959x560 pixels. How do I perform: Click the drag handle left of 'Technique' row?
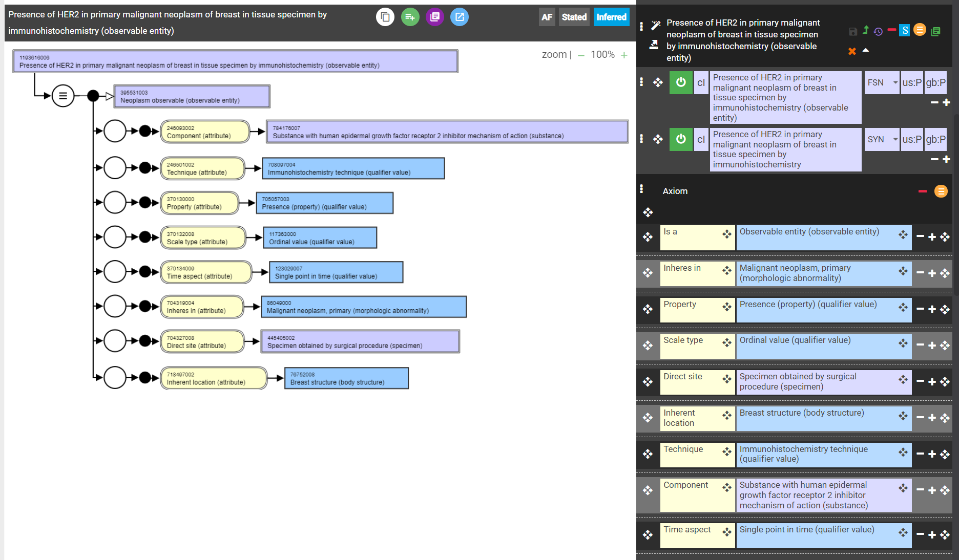pos(648,454)
